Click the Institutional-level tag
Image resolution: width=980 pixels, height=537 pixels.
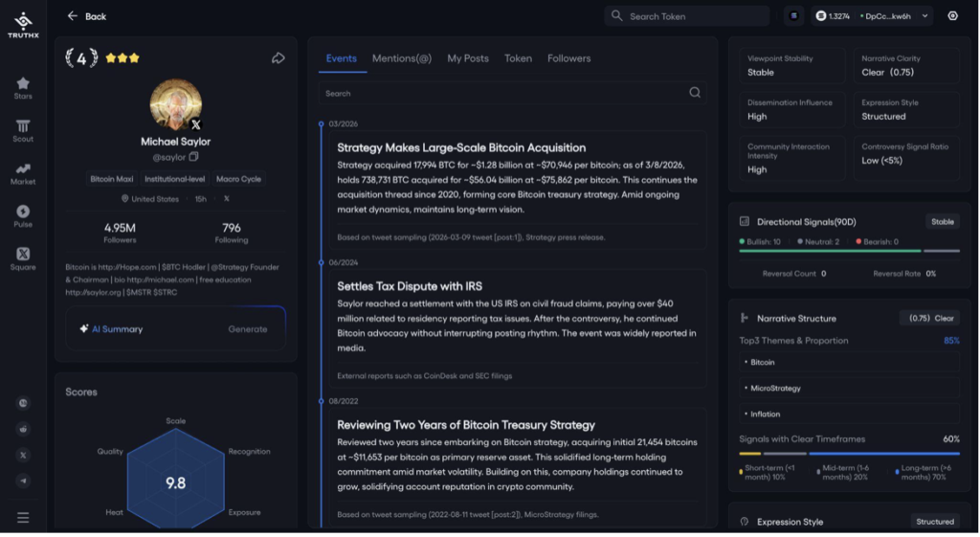click(x=174, y=179)
